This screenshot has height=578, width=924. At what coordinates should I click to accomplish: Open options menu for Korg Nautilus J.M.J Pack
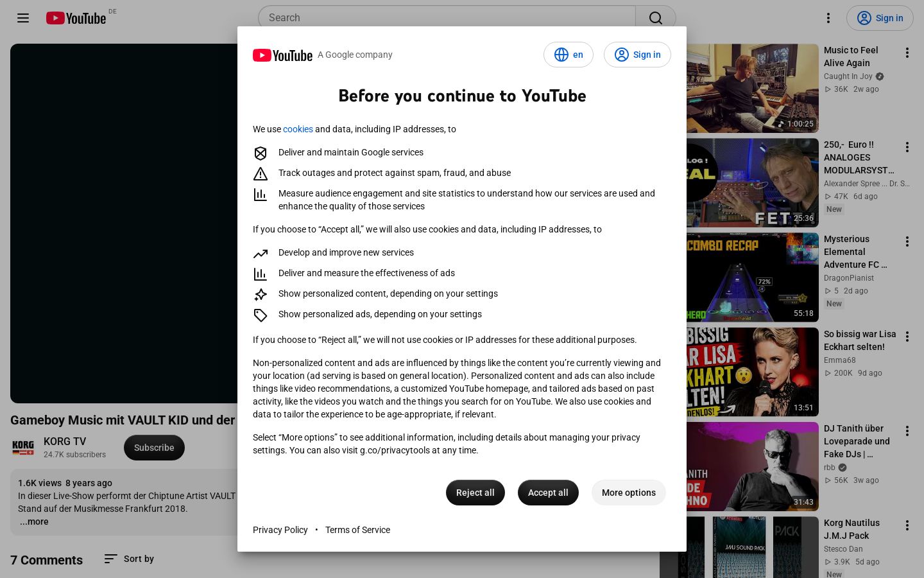[x=907, y=525]
